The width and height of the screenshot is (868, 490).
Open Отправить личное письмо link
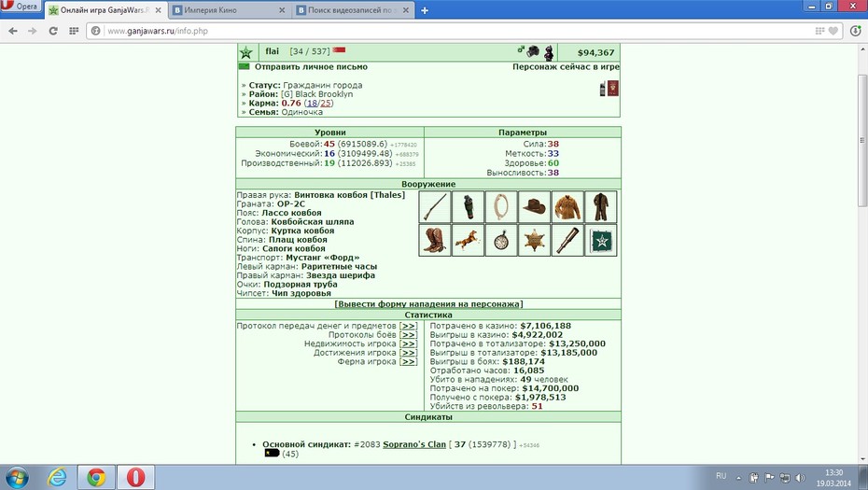(311, 66)
